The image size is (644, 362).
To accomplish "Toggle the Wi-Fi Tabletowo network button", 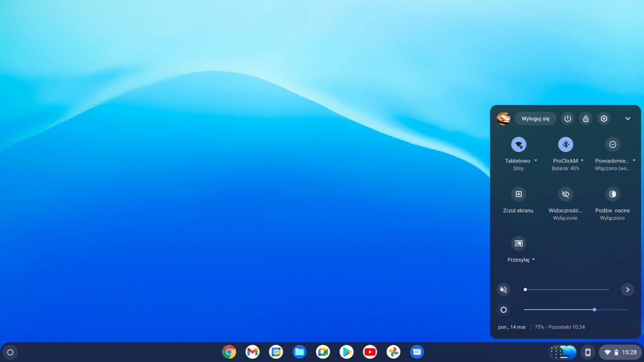I will click(518, 144).
